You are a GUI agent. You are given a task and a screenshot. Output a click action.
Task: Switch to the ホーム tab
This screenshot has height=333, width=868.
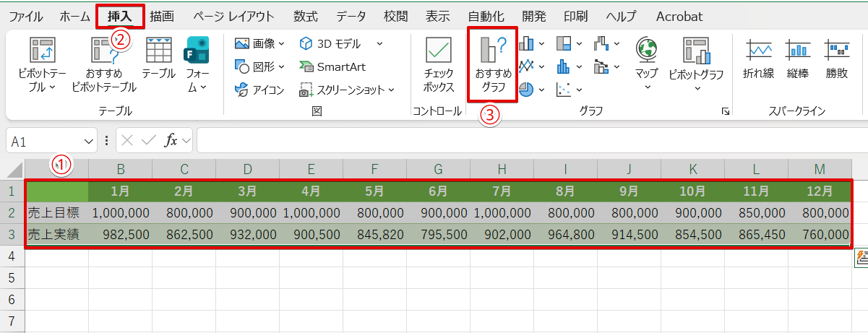pos(75,17)
